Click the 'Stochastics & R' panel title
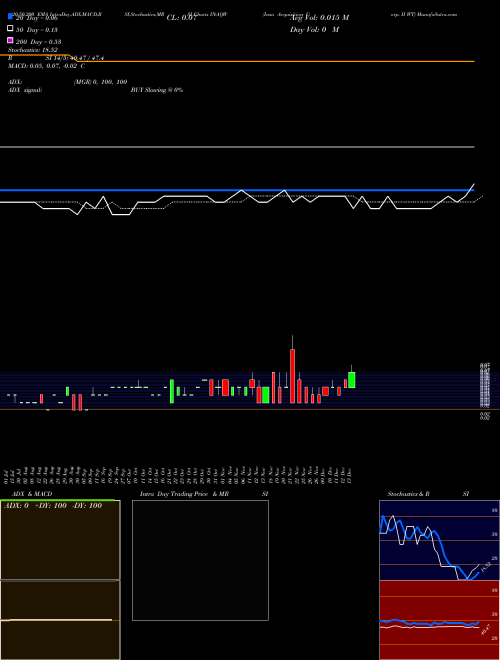 point(409,494)
